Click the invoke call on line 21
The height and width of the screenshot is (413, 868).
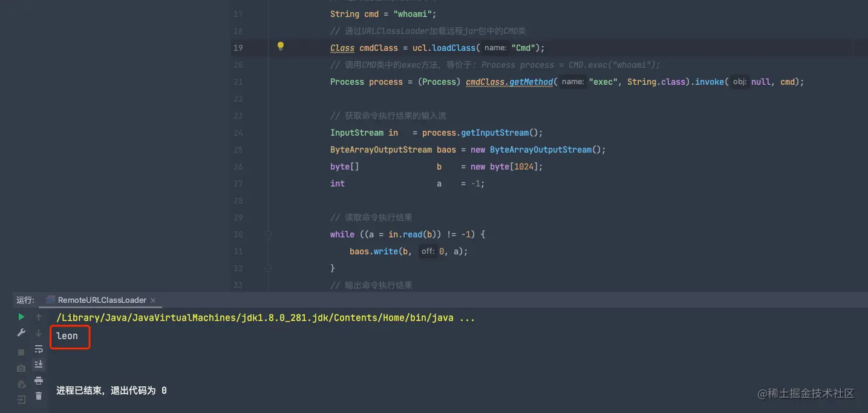(710, 82)
